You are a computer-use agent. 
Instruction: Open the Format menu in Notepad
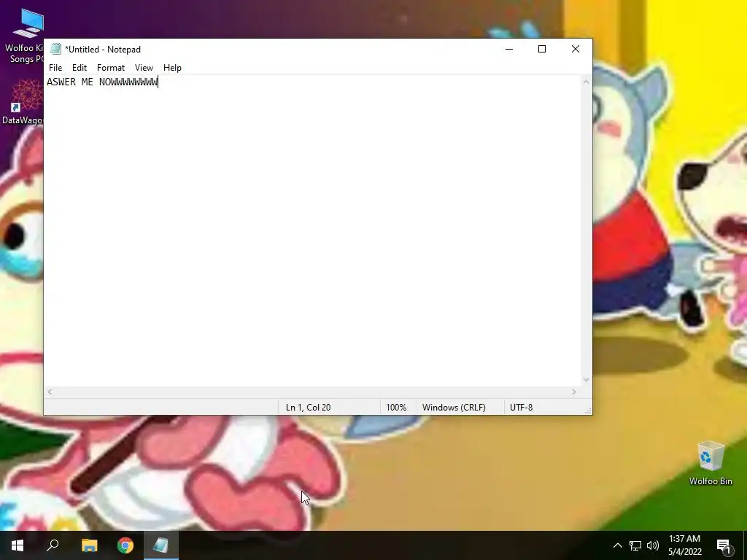(111, 68)
